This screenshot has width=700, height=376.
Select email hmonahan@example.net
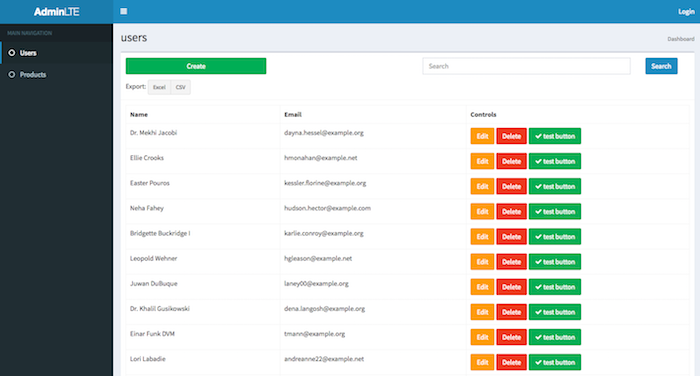point(321,158)
